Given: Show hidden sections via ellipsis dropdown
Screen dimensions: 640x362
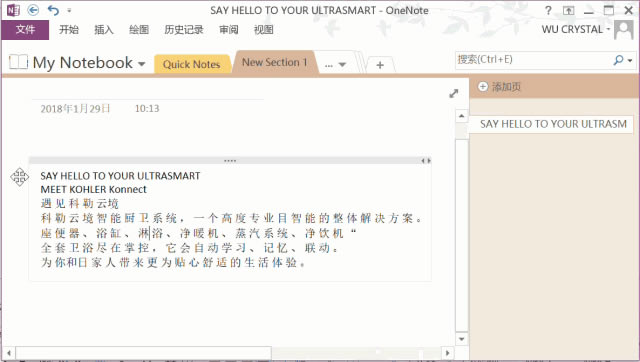Looking at the screenshot, I should click(x=335, y=64).
